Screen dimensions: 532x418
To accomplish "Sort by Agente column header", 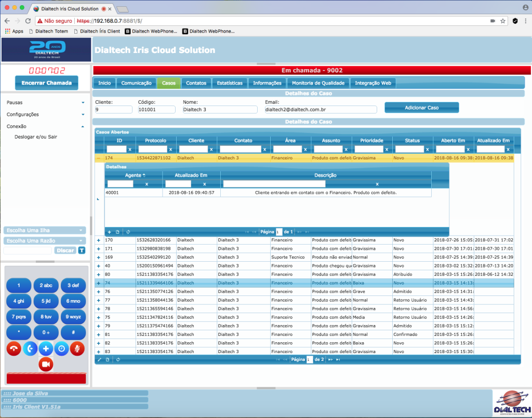I will [134, 176].
